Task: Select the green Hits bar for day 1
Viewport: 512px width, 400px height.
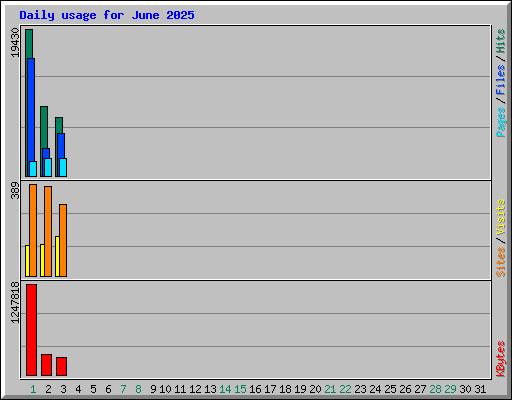Action: click(x=29, y=44)
